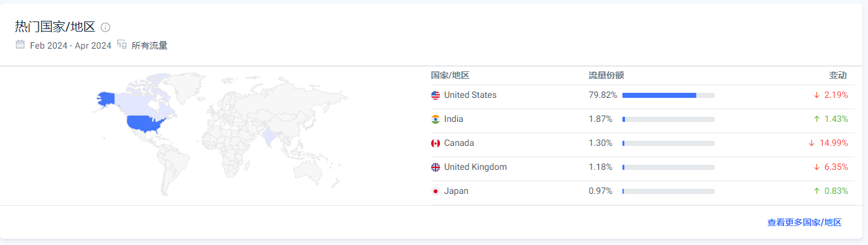
Task: Click the United States flag icon
Action: coord(436,95)
